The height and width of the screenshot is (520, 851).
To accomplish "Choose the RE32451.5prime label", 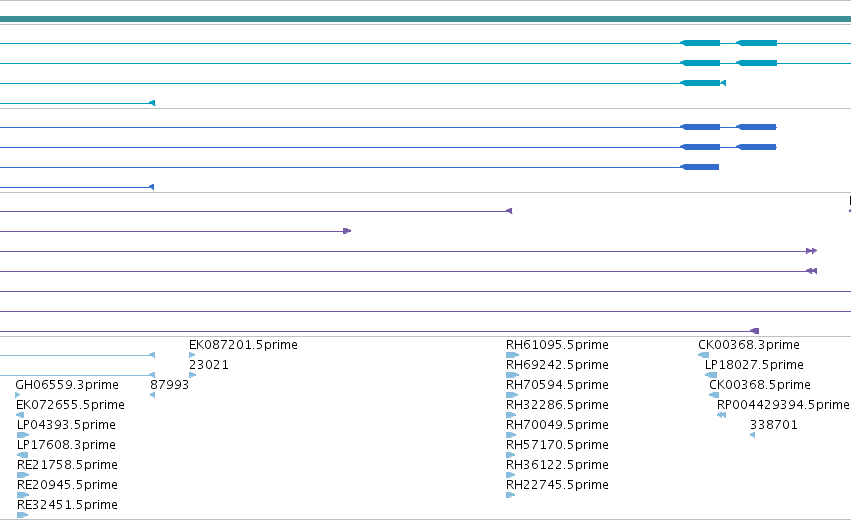I will tap(67, 505).
